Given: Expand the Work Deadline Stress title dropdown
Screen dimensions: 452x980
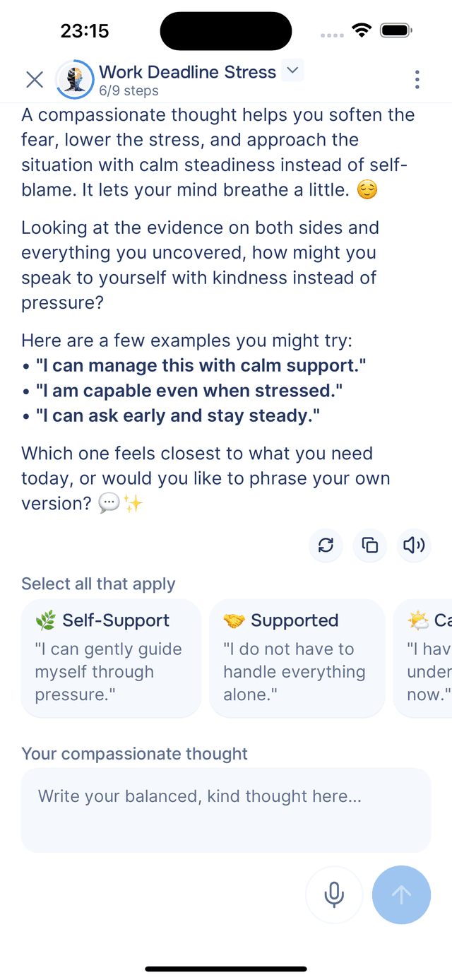Looking at the screenshot, I should pos(292,71).
